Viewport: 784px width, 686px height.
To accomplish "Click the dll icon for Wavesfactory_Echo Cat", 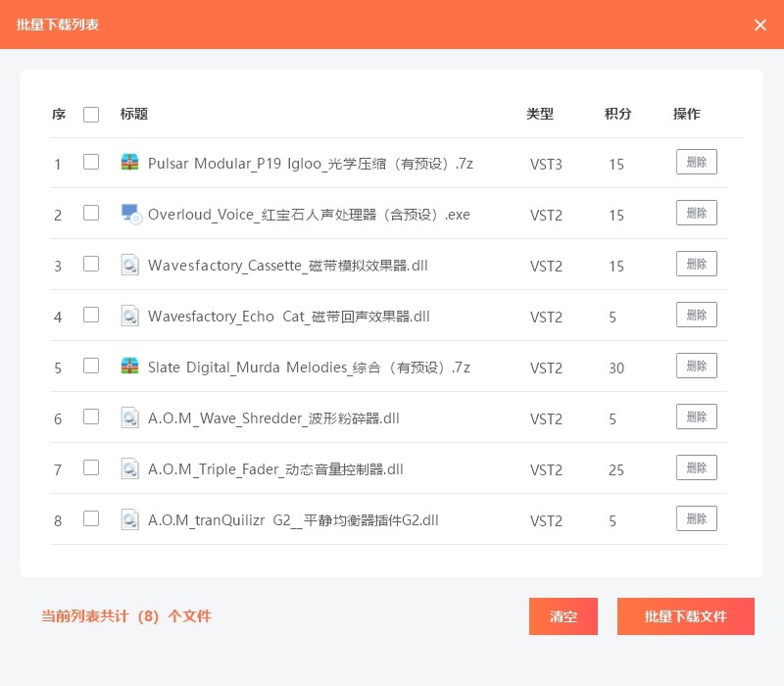I will pos(129,316).
